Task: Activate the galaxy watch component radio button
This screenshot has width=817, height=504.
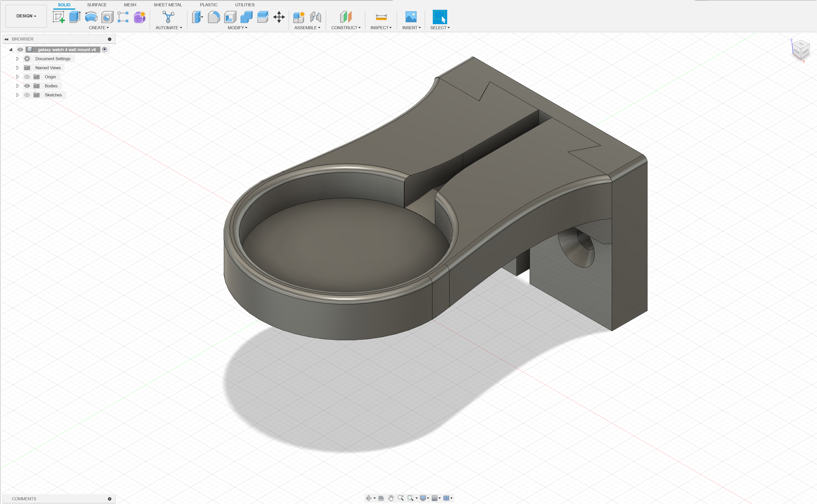Action: click(105, 50)
